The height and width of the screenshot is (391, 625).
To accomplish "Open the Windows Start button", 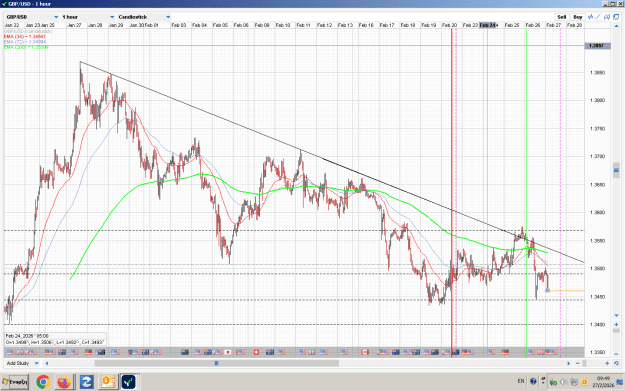I will coord(15,382).
